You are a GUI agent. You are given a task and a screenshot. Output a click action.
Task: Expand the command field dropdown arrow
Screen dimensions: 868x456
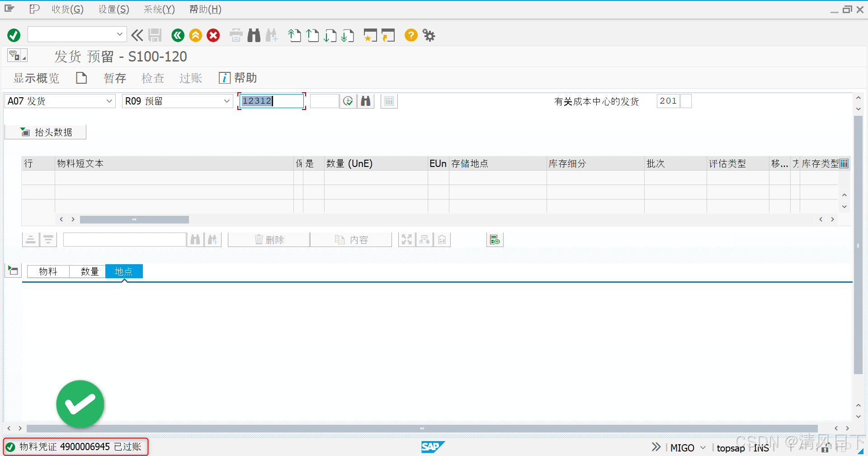tap(119, 34)
